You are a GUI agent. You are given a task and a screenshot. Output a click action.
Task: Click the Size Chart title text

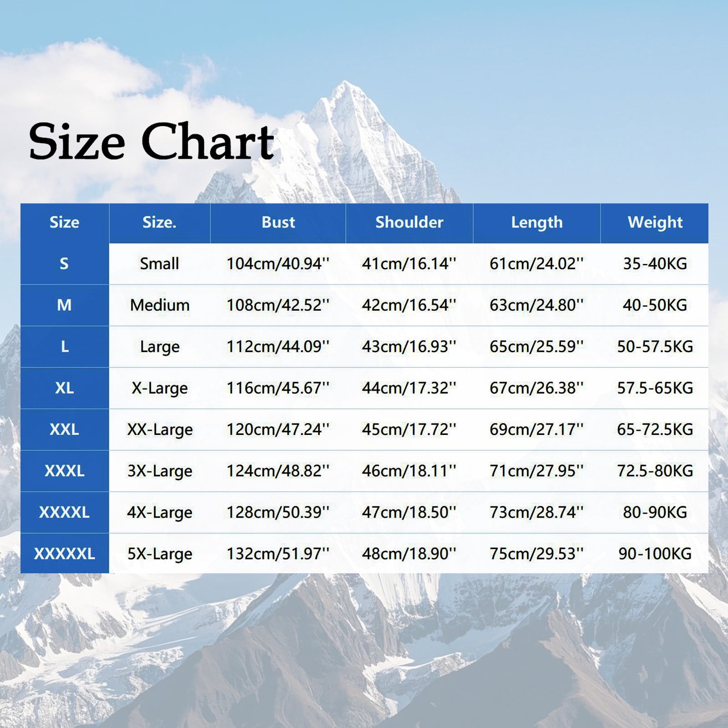tap(152, 142)
